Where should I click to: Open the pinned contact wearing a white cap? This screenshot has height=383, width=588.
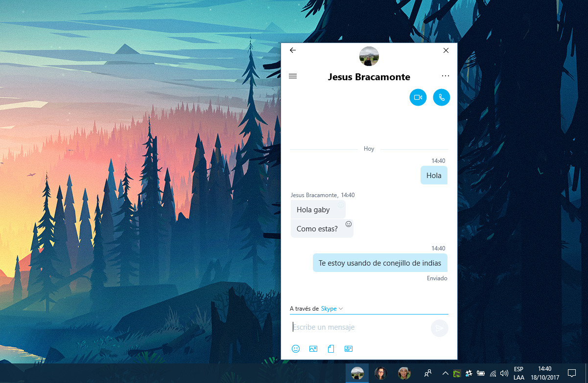(x=404, y=373)
